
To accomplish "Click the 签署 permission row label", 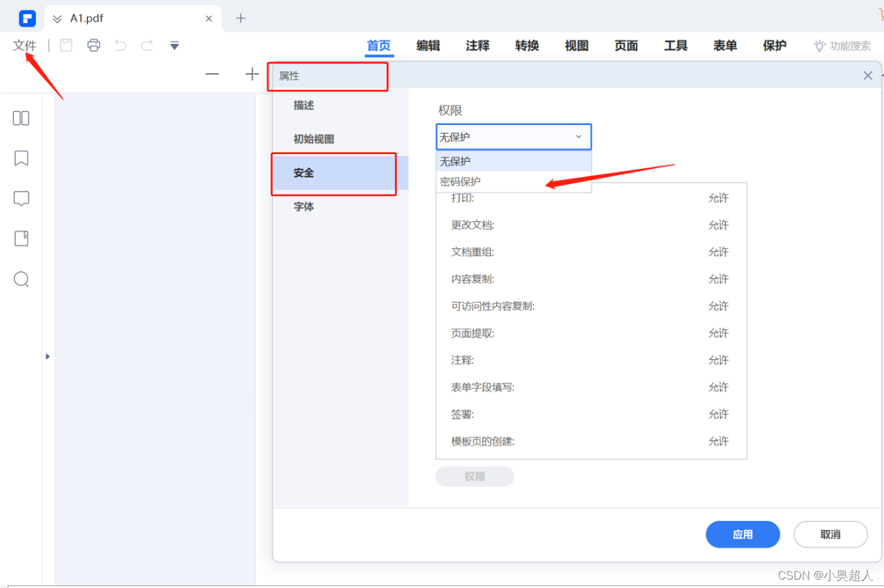I will 463,414.
